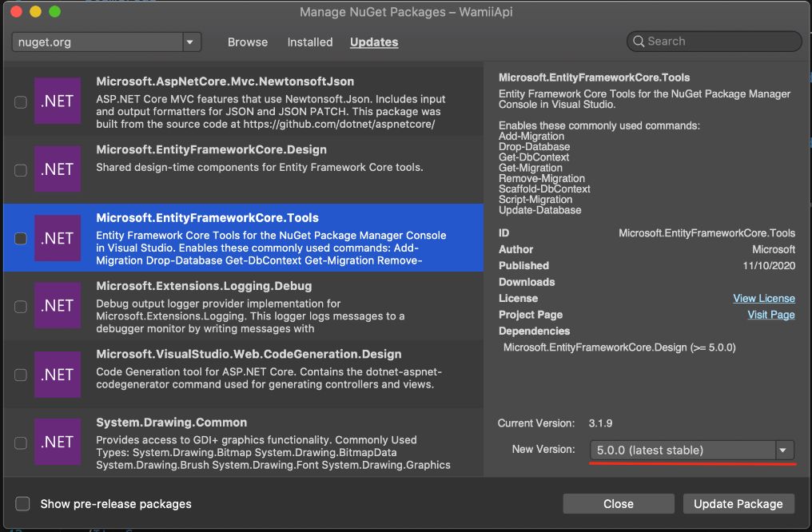Image resolution: width=812 pixels, height=532 pixels.
Task: Click the .NET icon for Microsoft.EntityFrameworkCore.Design
Action: click(58, 169)
